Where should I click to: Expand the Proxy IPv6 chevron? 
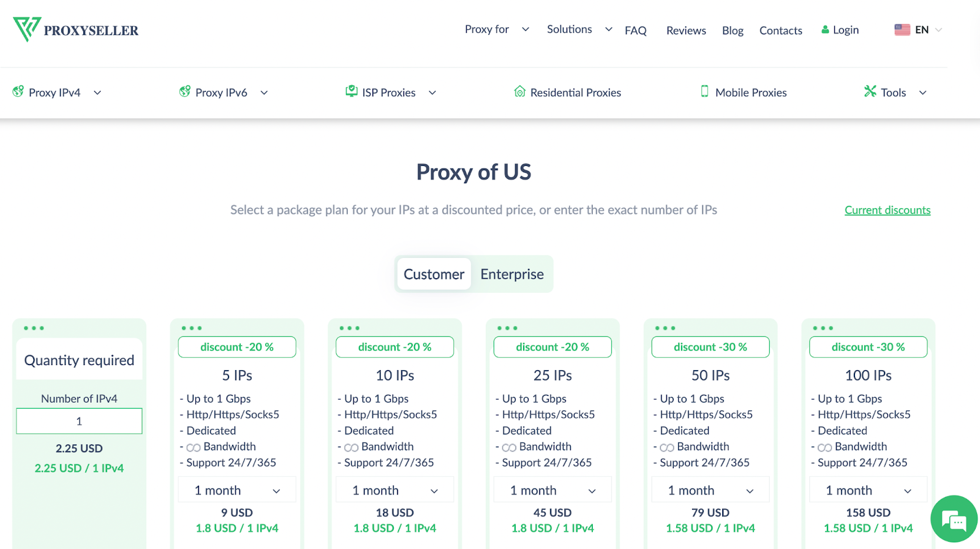click(x=264, y=93)
